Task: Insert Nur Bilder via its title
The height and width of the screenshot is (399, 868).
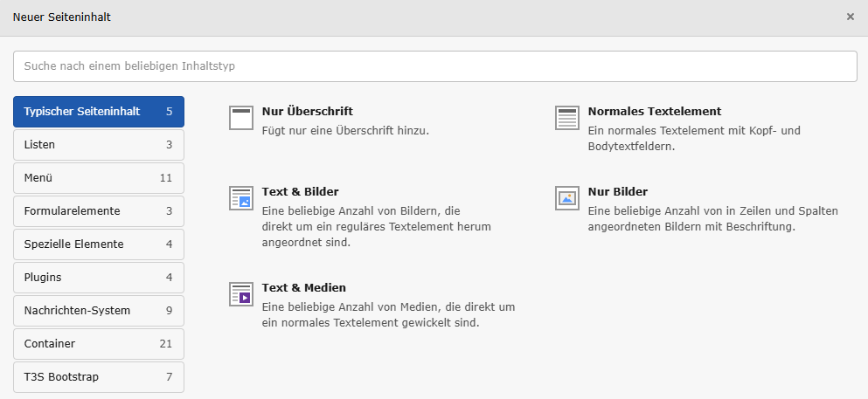Action: point(617,192)
